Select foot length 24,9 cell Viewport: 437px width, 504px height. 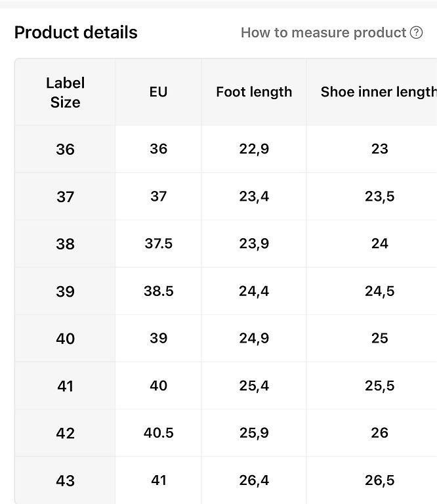coord(254,338)
